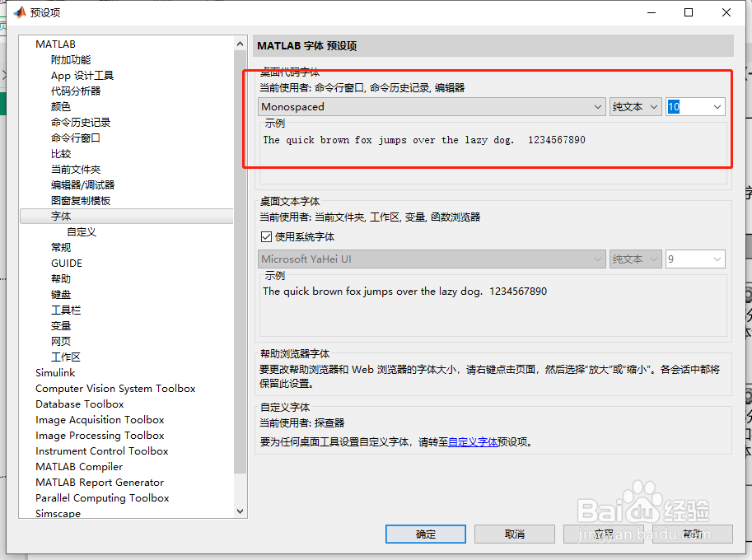Open 键盘 preferences
The width and height of the screenshot is (752, 560).
point(61,294)
